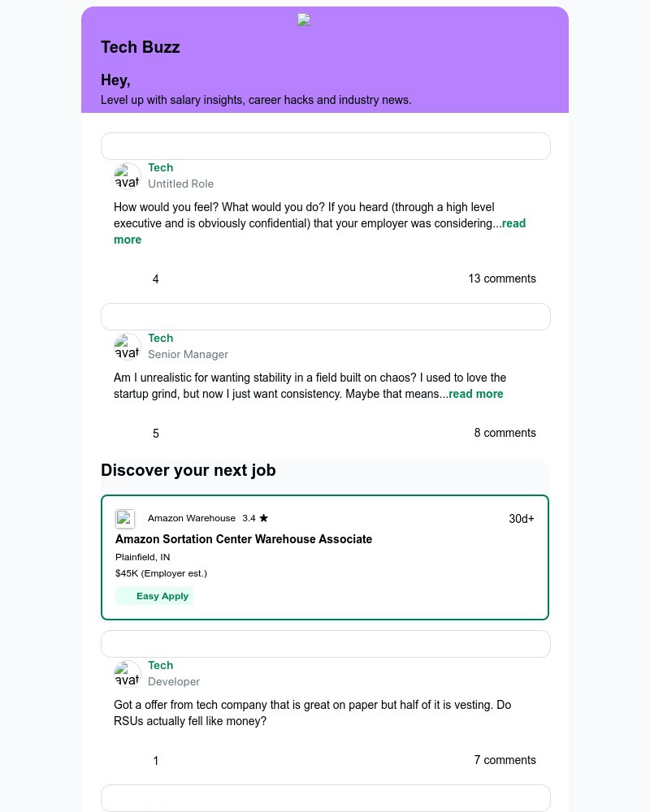View the 13 comments on the first post
The height and width of the screenshot is (812, 650).
pyautogui.click(x=501, y=279)
